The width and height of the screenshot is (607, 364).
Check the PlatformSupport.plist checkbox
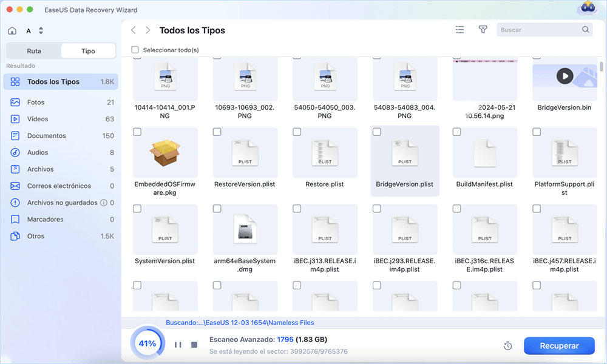(x=537, y=132)
